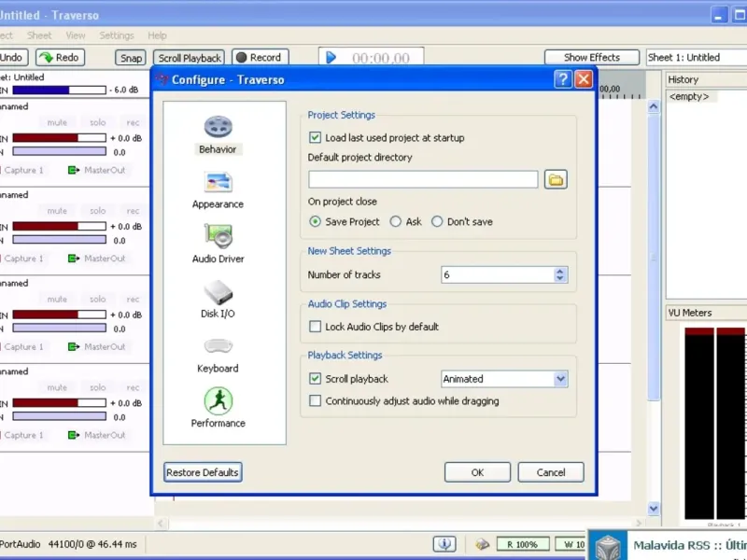
Task: Open the Performance settings running-man icon
Action: point(218,401)
